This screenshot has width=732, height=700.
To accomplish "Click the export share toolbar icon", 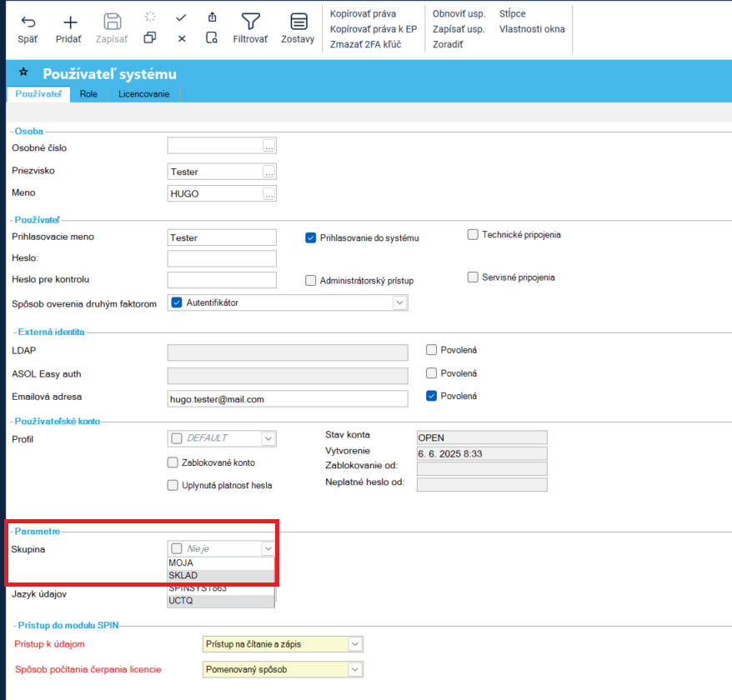I will 212,17.
